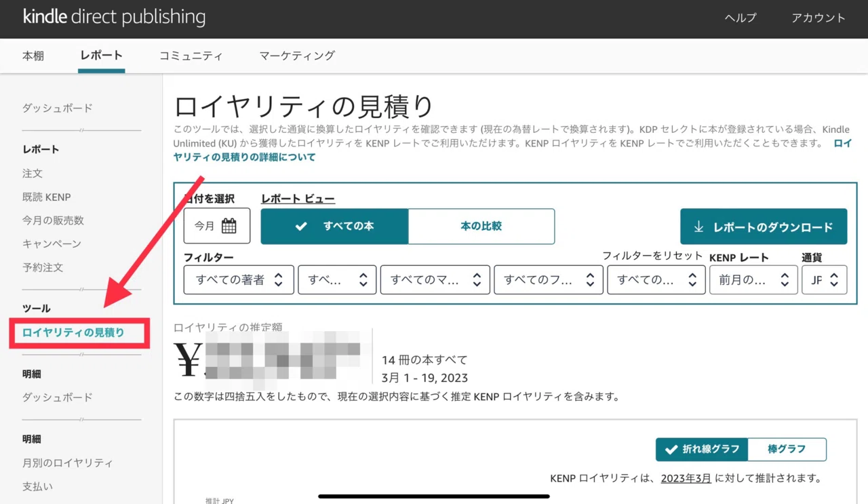The width and height of the screenshot is (868, 504).
Task: Select ロイヤリティの見積り in the sidebar
Action: (73, 332)
